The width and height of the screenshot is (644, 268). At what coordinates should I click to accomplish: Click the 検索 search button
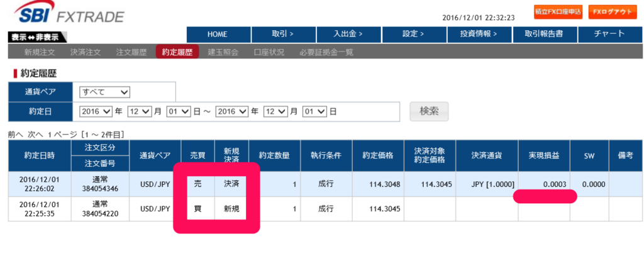coord(429,111)
